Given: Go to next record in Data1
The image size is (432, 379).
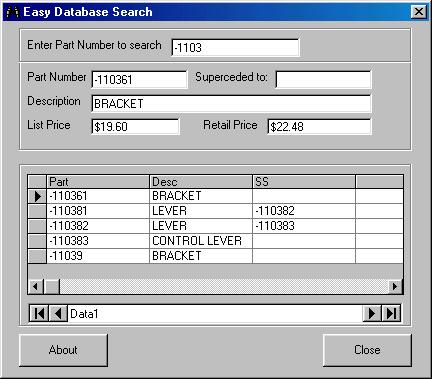Looking at the screenshot, I should [x=372, y=314].
